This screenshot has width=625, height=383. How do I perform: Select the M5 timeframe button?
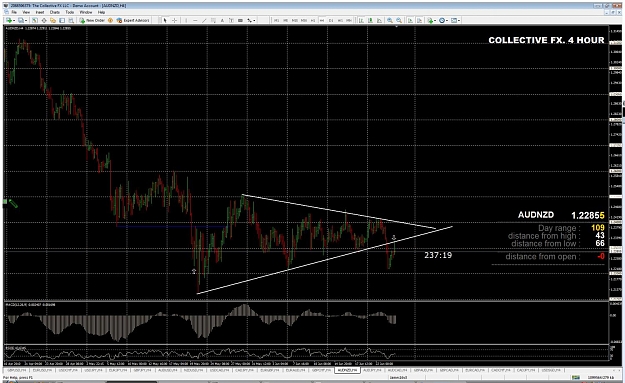[285, 20]
